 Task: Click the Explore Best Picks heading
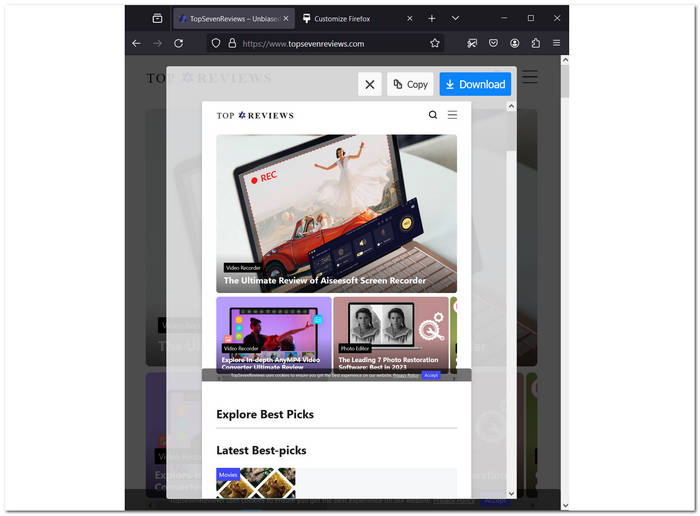pos(265,414)
